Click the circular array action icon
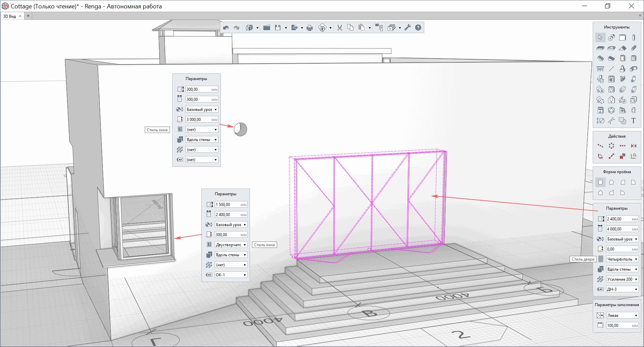 click(x=611, y=146)
